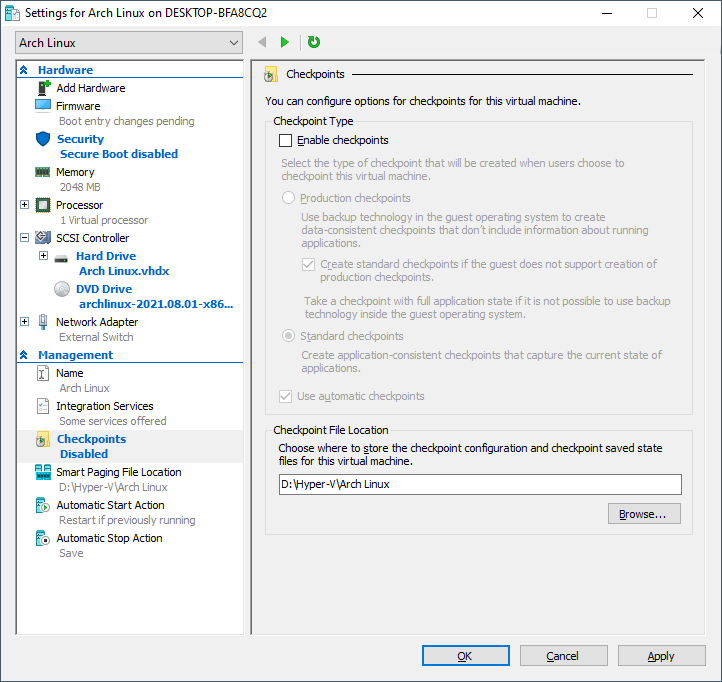Click the green refresh icon in toolbar
Viewport: 722px width, 682px height.
(x=314, y=42)
